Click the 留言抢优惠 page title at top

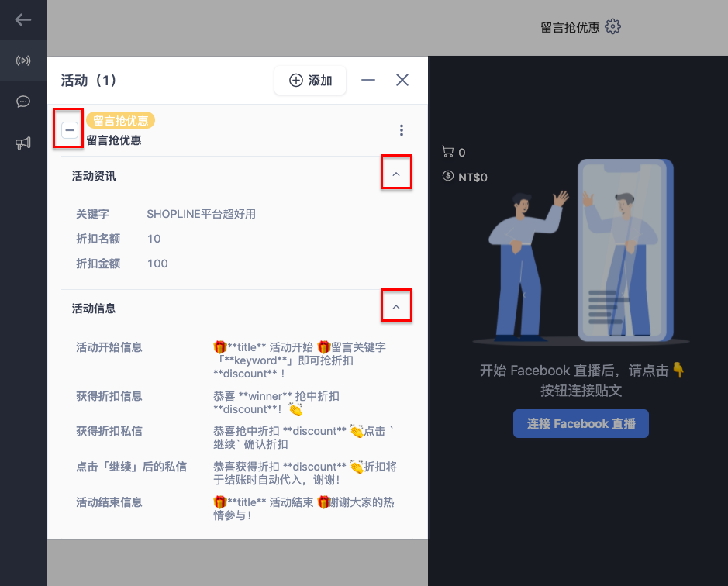(570, 27)
